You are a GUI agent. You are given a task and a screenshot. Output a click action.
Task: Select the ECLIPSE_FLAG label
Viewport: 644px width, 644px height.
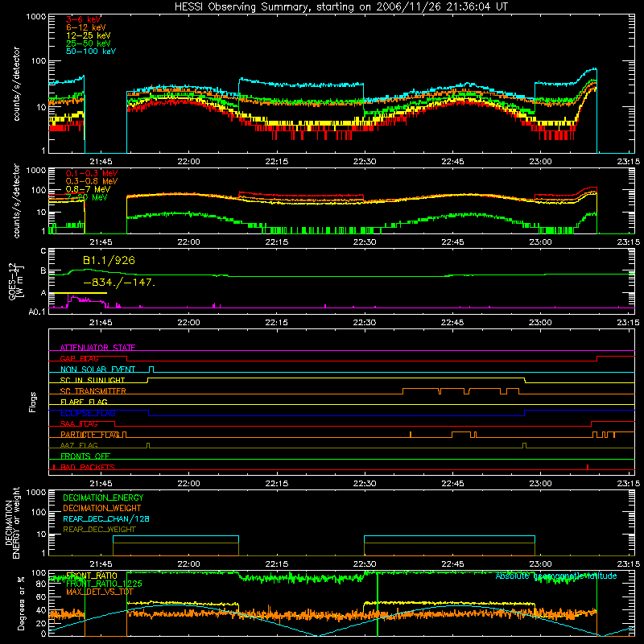(x=88, y=413)
